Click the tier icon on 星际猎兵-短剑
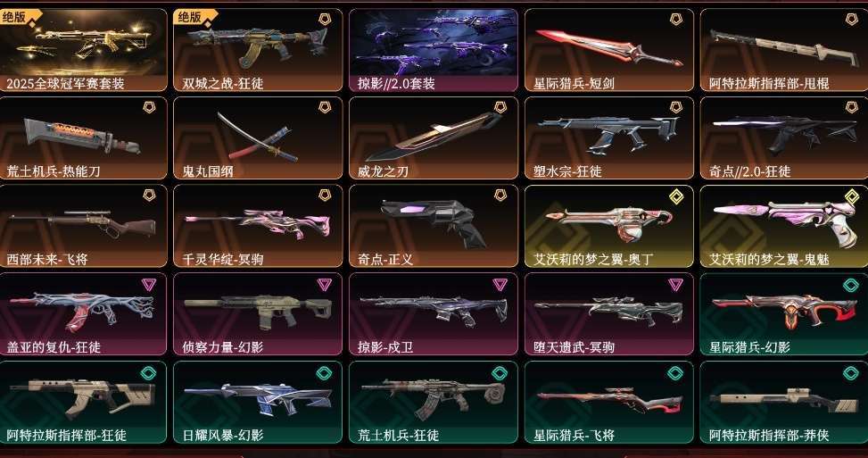 click(676, 20)
